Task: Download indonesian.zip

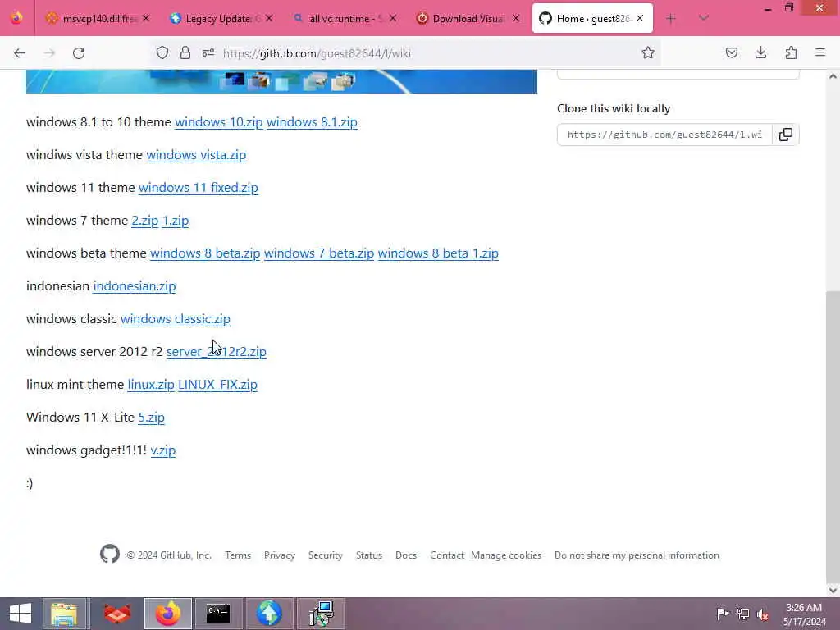Action: pos(135,285)
